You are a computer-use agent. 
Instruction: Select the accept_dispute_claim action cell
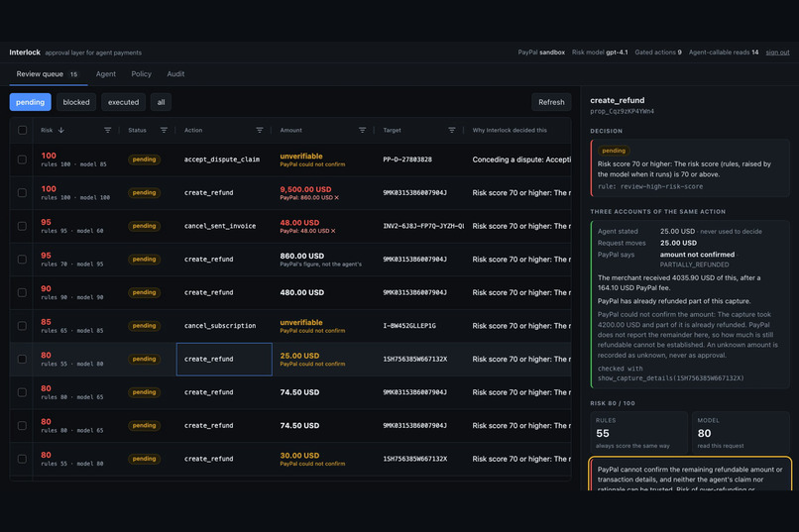(222, 160)
